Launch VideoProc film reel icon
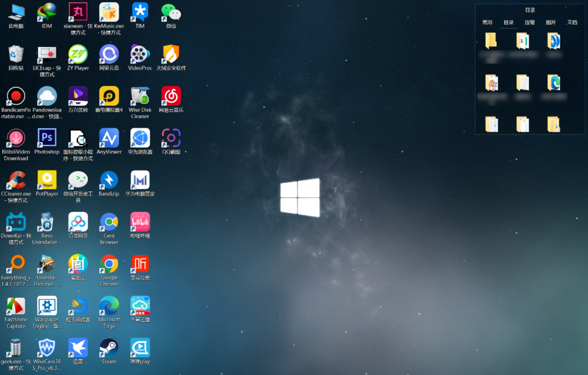The width and height of the screenshot is (588, 375). tap(140, 55)
